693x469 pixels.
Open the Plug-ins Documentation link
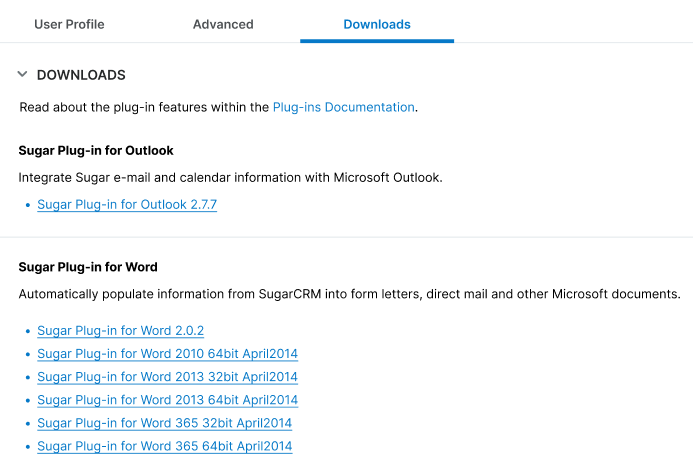[343, 107]
